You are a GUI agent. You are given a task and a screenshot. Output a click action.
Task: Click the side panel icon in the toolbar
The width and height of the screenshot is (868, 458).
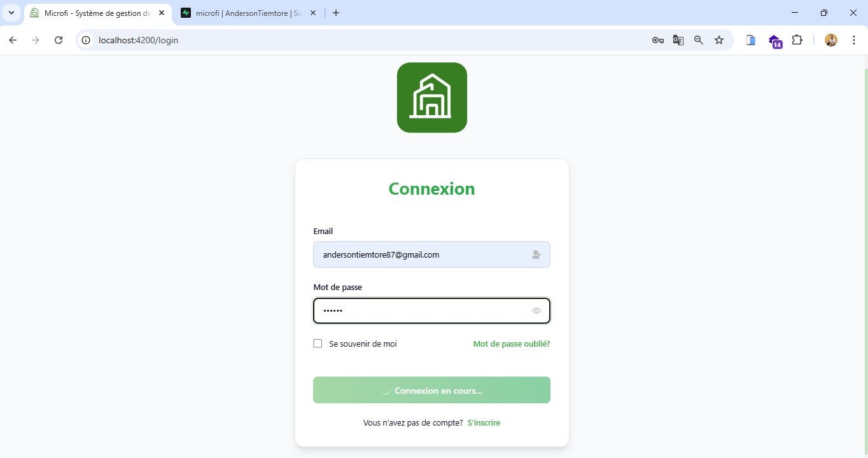pyautogui.click(x=751, y=39)
